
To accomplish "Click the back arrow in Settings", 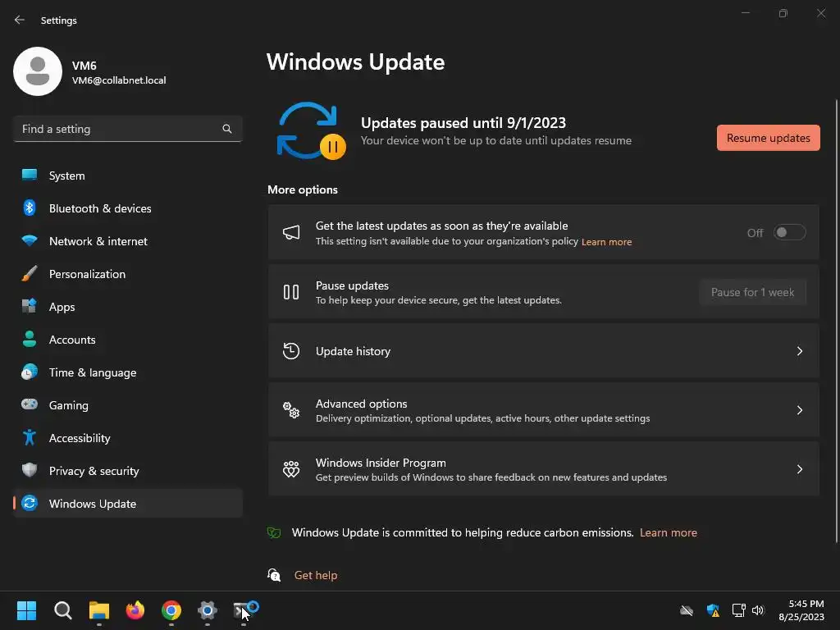I will coord(20,20).
